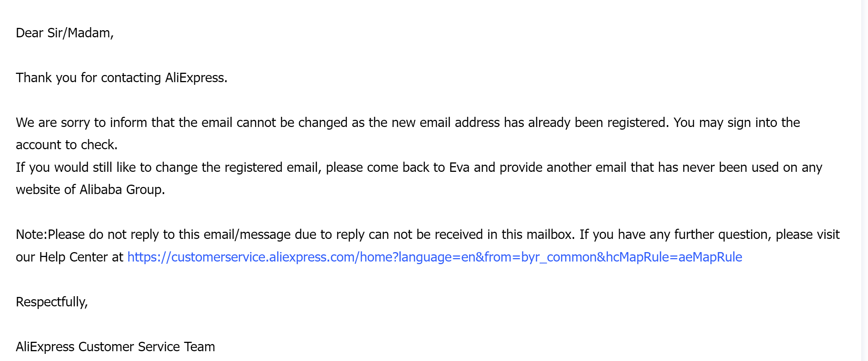Open the AliExpress Help Center customerservice link
The height and width of the screenshot is (361, 868).
click(435, 257)
